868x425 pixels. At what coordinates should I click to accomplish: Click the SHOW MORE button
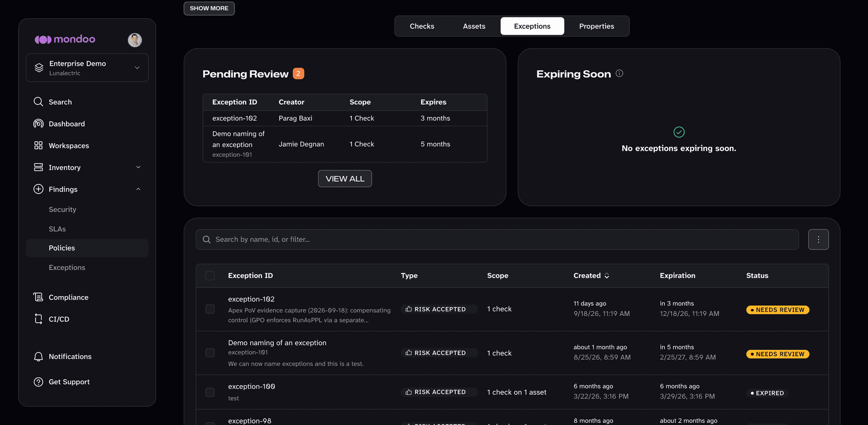pyautogui.click(x=209, y=8)
